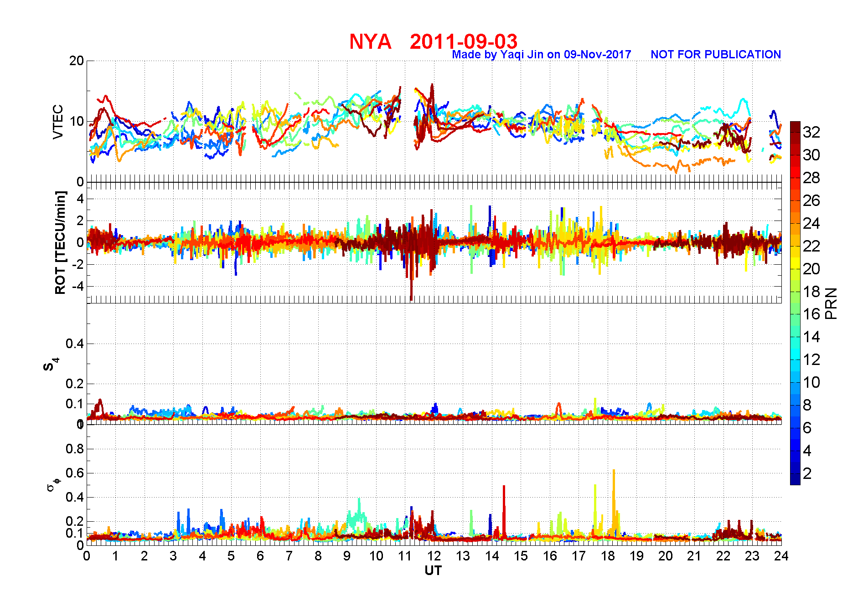Click the PRN colorbar gradient strip

click(x=795, y=303)
